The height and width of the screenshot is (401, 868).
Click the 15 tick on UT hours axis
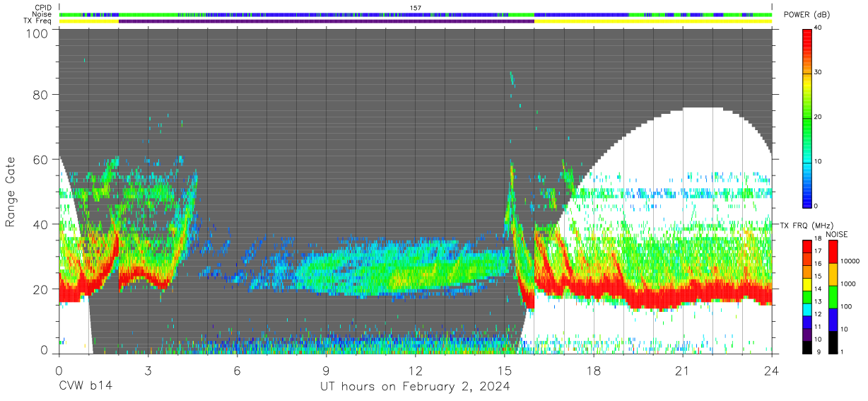pyautogui.click(x=505, y=370)
